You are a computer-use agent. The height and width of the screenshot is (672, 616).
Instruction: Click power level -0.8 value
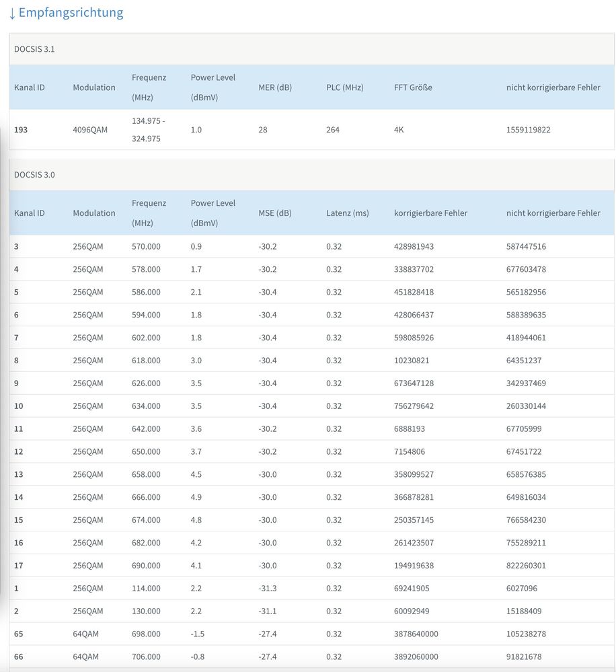tap(198, 657)
